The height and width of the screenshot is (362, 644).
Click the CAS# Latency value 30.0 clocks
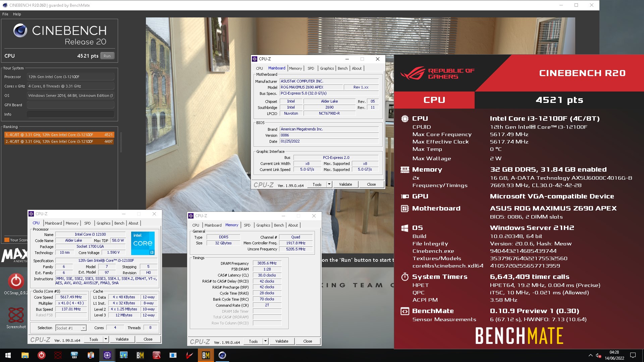[x=267, y=276]
